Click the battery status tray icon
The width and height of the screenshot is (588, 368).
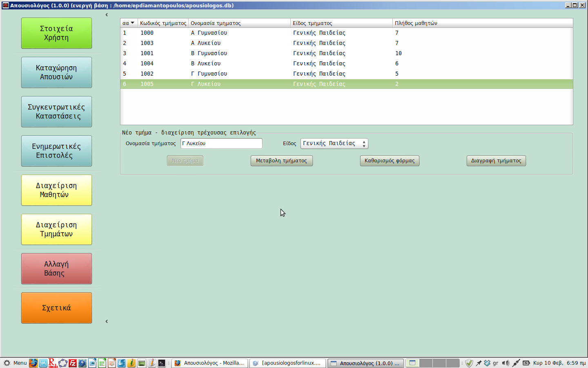[526, 363]
